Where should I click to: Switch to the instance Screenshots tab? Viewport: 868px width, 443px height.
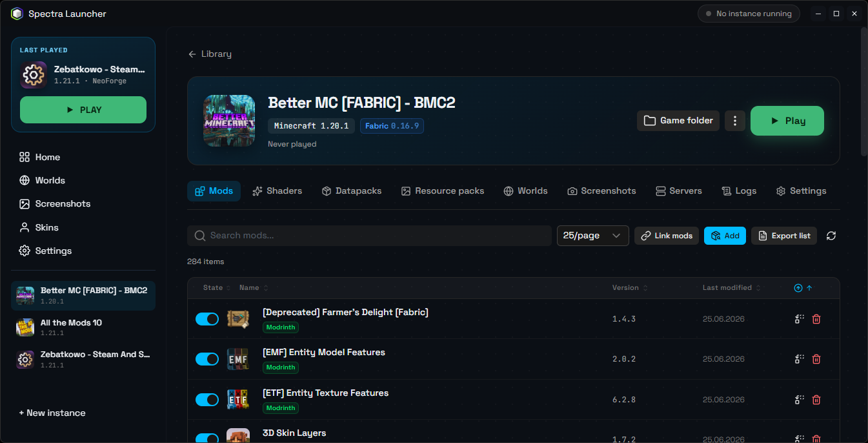pyautogui.click(x=601, y=191)
